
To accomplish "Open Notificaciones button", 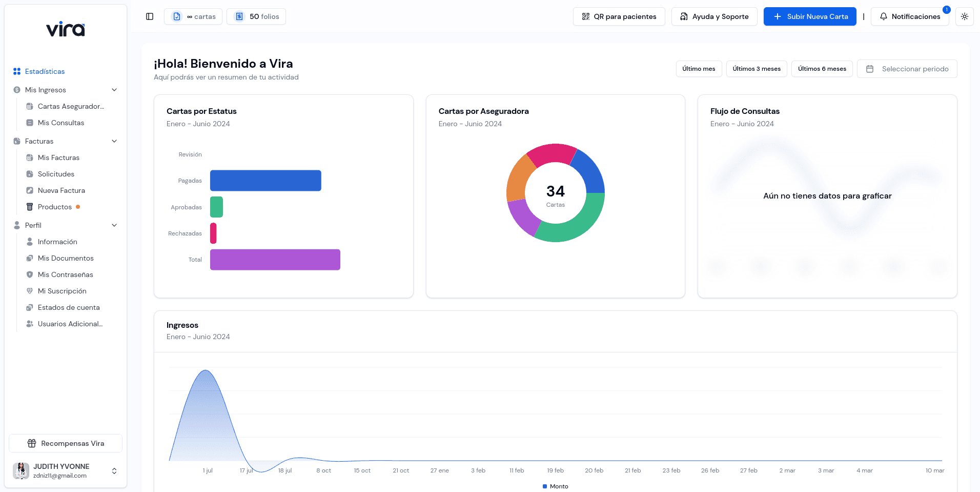I will (x=910, y=16).
